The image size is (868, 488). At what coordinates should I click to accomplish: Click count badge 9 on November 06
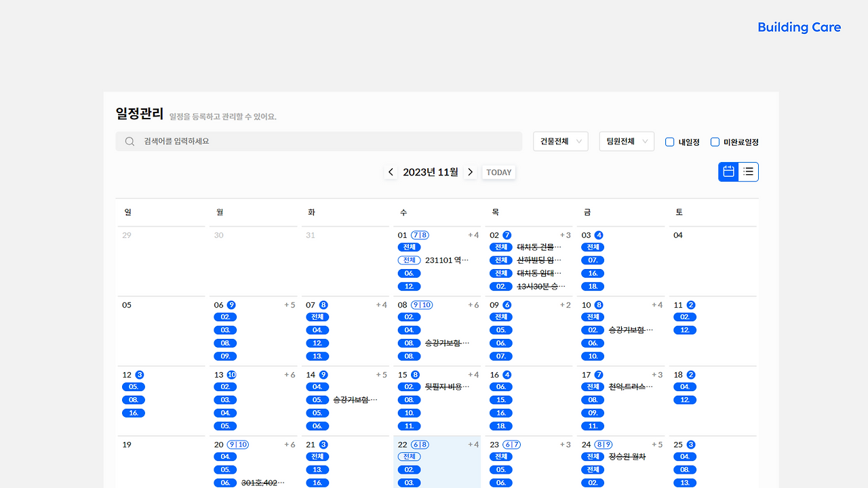[x=231, y=305]
